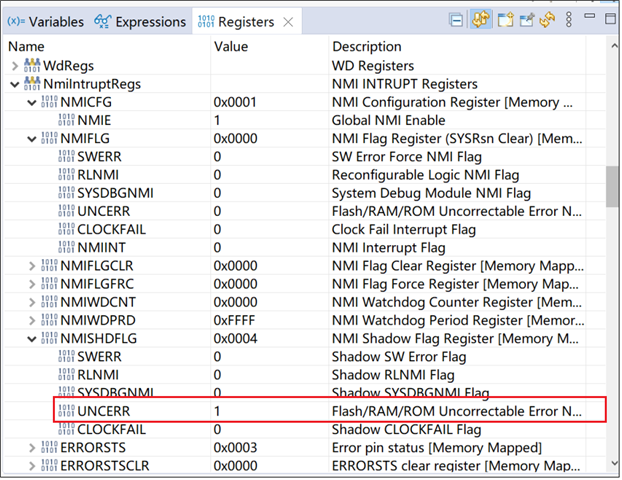This screenshot has height=480, width=622.
Task: Expand the ERRORSTS register
Action: [x=32, y=448]
